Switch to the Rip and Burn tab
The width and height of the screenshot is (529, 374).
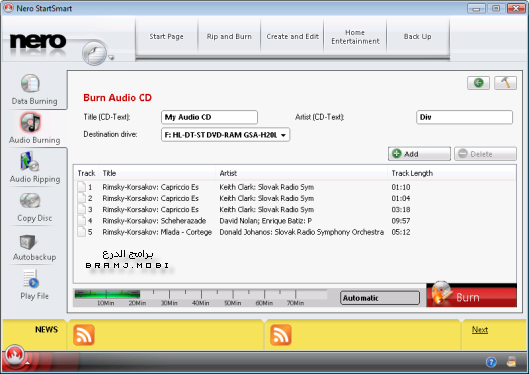pyautogui.click(x=229, y=36)
